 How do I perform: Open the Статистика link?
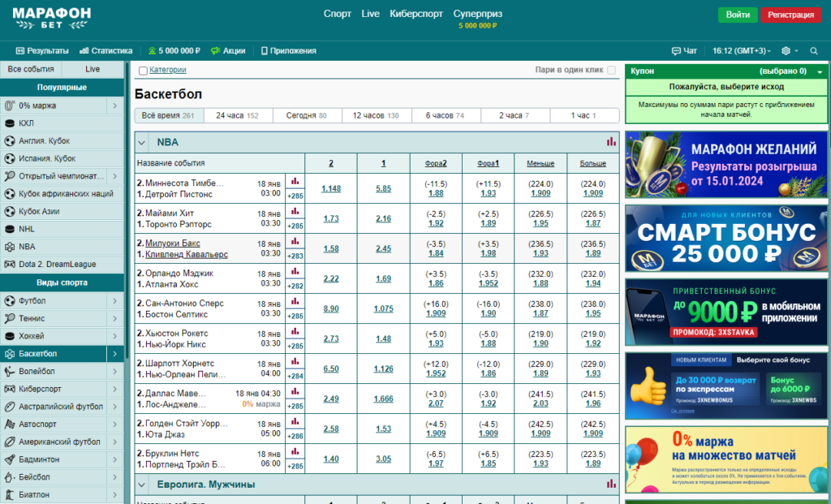106,51
